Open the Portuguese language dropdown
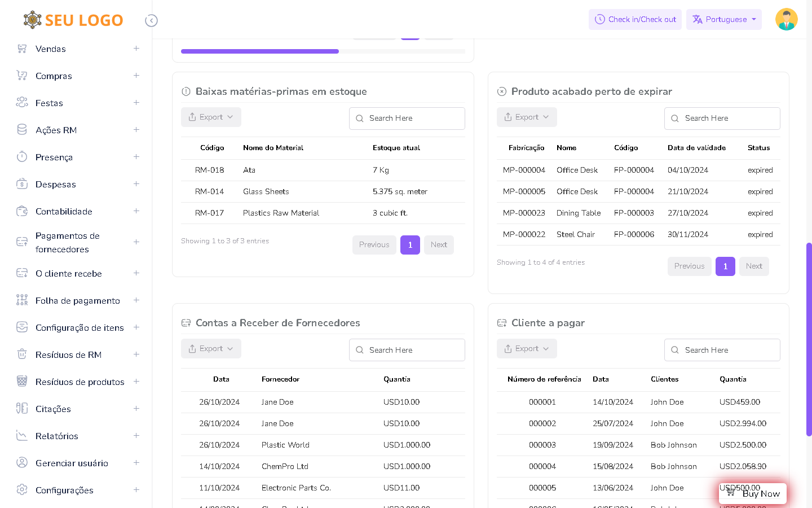The height and width of the screenshot is (508, 812). (723, 19)
